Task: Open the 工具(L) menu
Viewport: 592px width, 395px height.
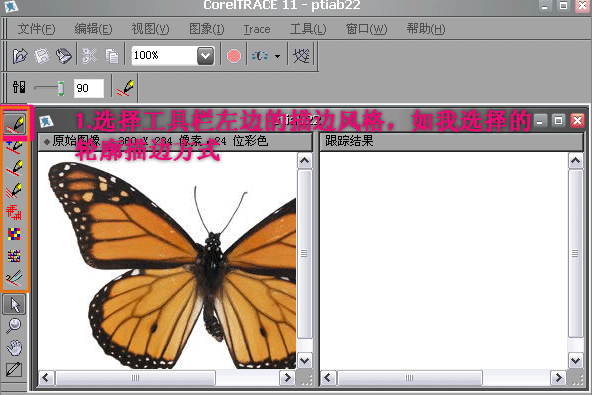Action: pyautogui.click(x=308, y=29)
